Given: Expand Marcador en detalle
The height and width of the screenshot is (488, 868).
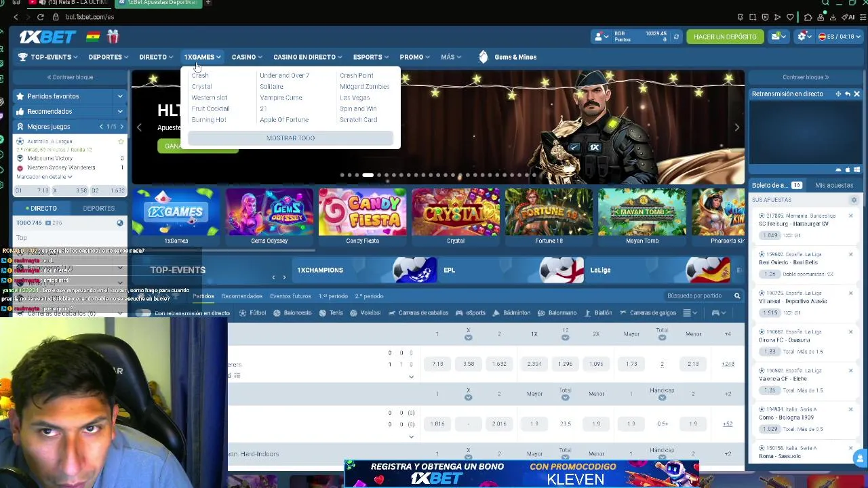Looking at the screenshot, I should [44, 177].
